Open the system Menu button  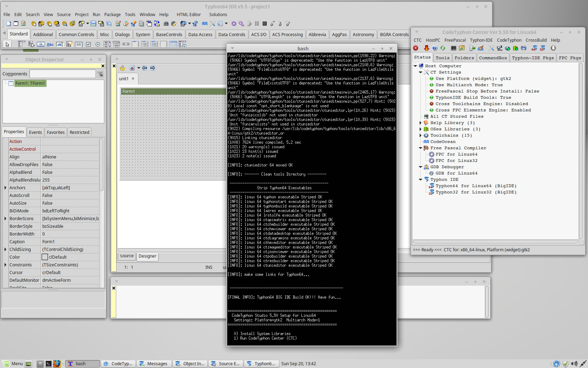click(13, 363)
